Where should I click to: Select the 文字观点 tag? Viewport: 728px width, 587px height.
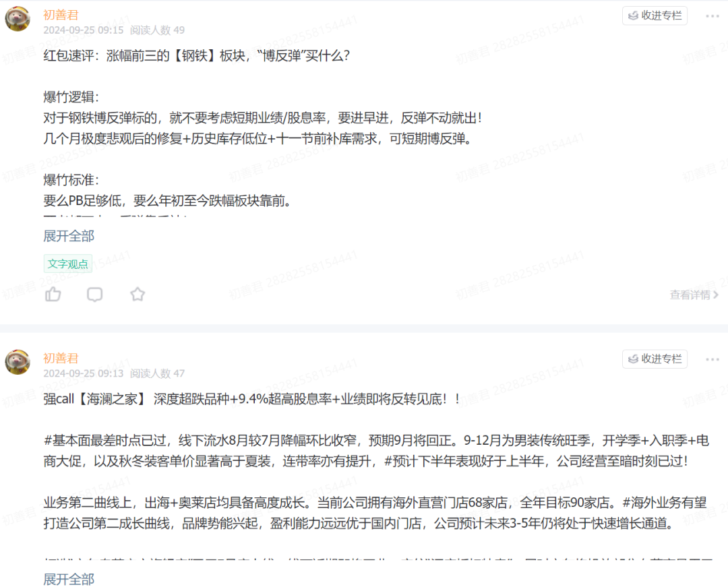tap(68, 264)
